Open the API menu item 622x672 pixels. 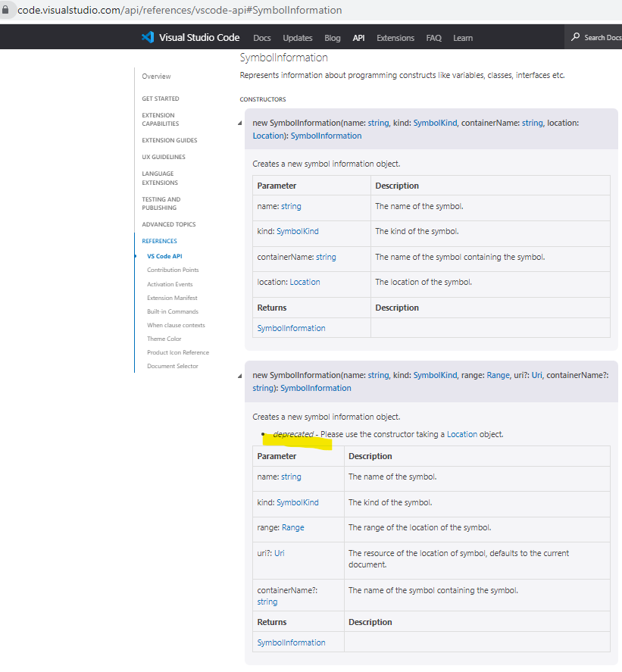(358, 37)
